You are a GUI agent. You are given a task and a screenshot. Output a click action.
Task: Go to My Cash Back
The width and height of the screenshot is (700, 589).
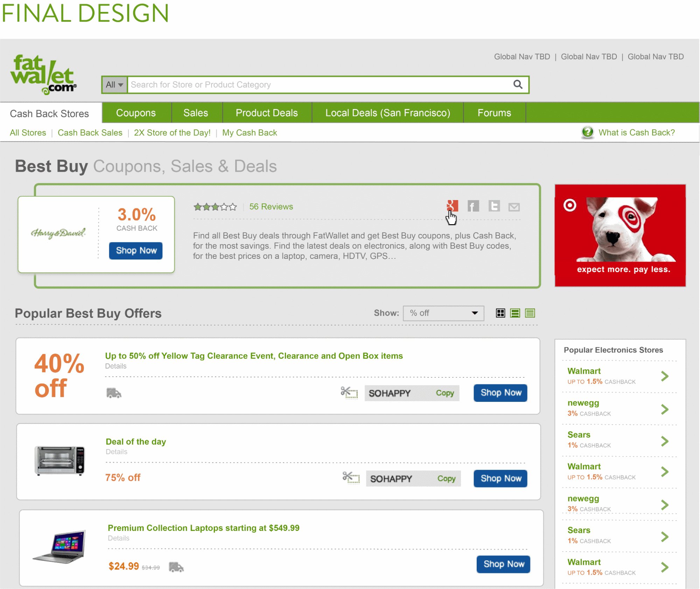250,133
